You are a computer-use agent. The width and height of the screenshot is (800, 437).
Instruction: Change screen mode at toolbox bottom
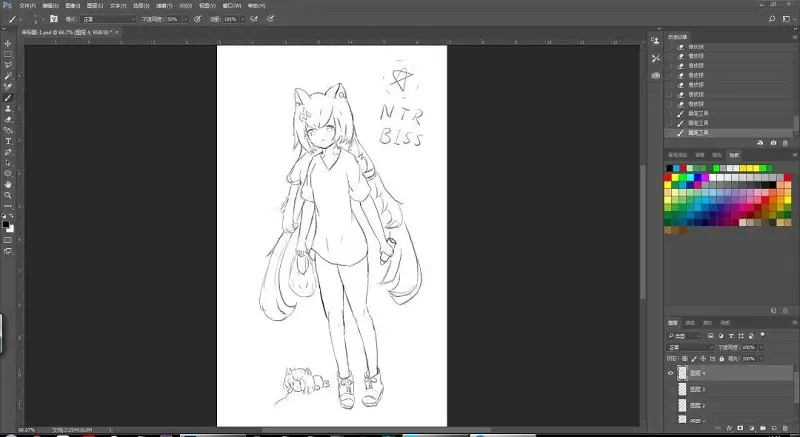click(x=8, y=251)
